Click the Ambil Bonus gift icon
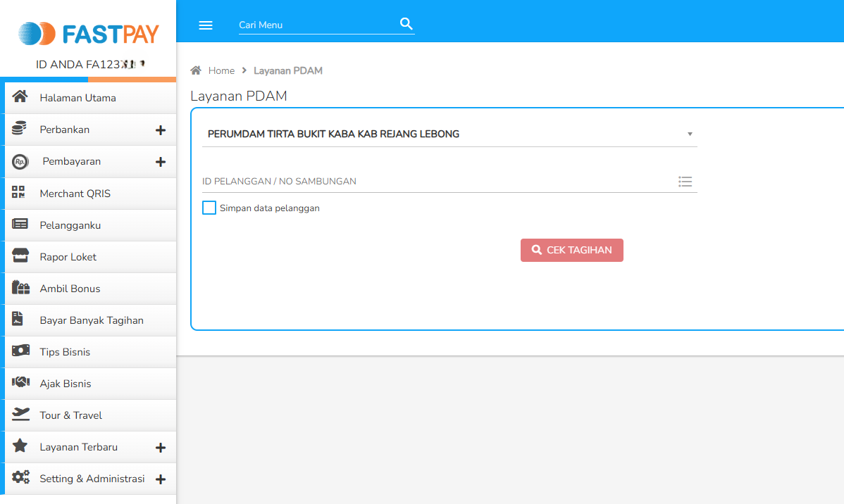The image size is (844, 504). [x=19, y=288]
